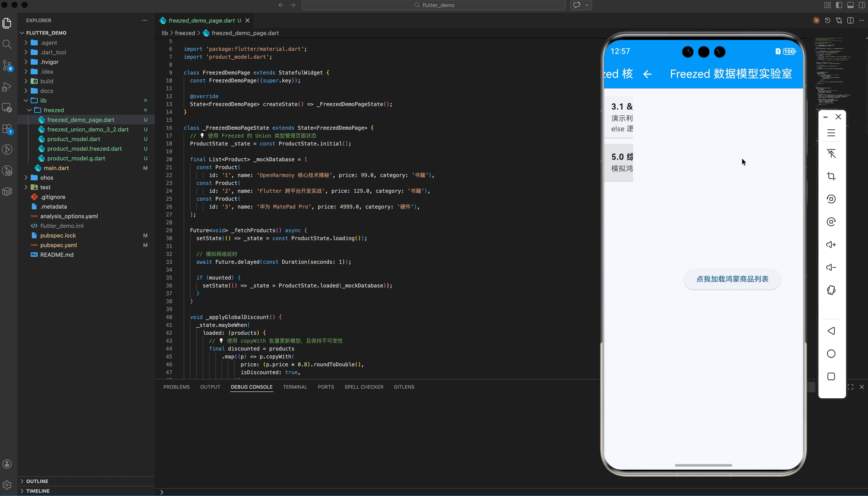Click the emulator crop screenshot icon
868x496 pixels.
point(831,176)
